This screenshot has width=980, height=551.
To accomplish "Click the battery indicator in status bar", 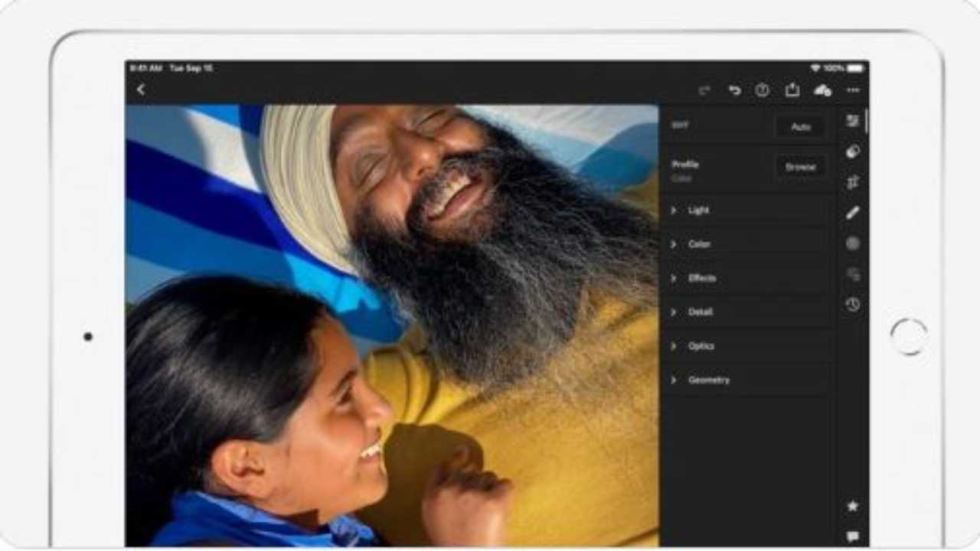I will (855, 68).
